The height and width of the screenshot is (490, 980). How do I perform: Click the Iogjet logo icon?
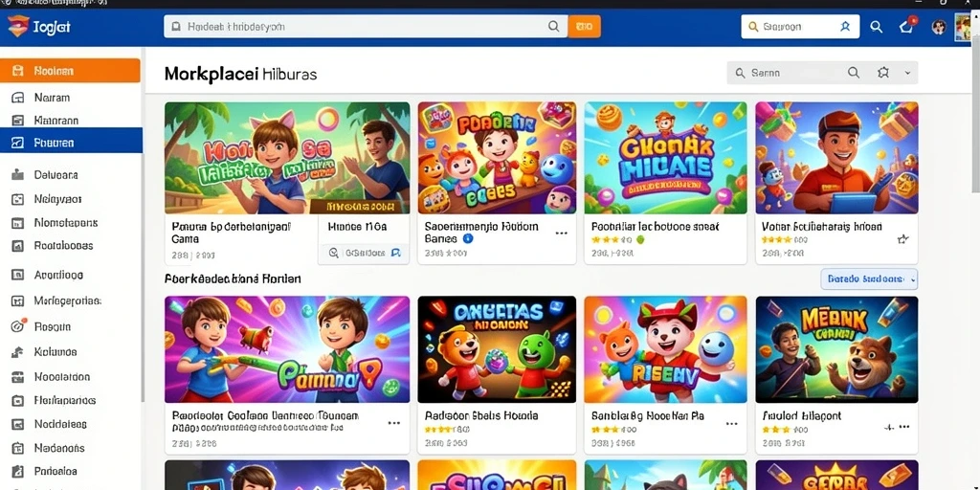(x=17, y=26)
